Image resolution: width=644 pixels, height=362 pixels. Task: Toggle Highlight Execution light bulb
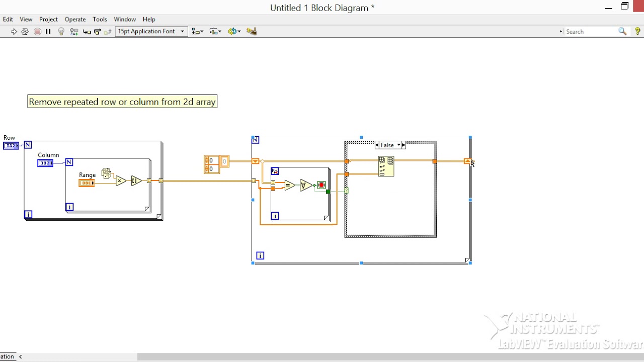(61, 31)
